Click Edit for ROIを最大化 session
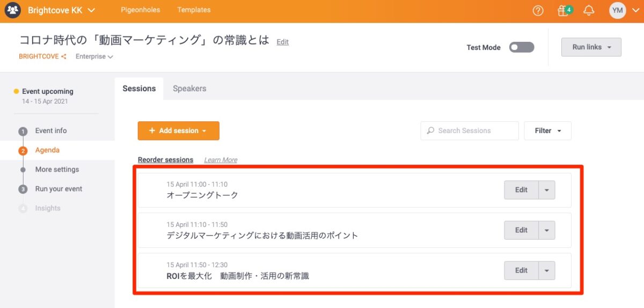Viewport: 644px width, 308px height. [521, 270]
